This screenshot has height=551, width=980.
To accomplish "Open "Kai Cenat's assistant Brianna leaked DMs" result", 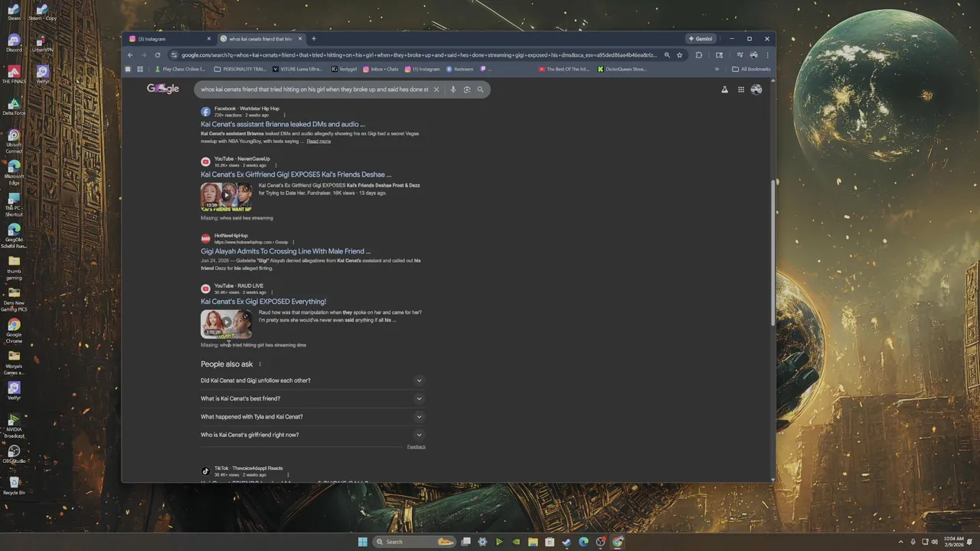I will pyautogui.click(x=283, y=124).
